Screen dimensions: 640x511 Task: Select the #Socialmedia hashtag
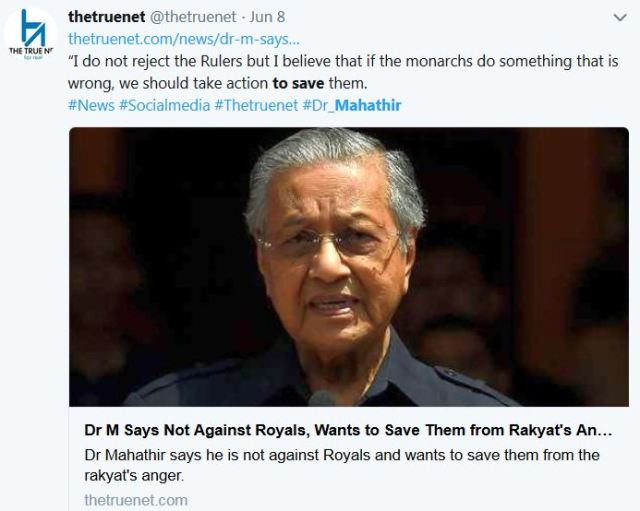pyautogui.click(x=164, y=105)
